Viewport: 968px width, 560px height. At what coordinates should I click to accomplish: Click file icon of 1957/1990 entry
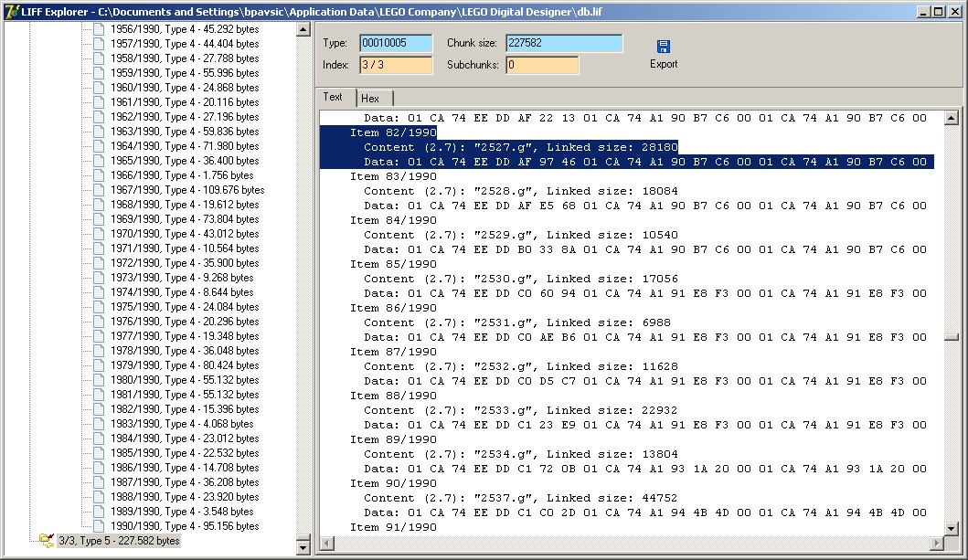(99, 44)
